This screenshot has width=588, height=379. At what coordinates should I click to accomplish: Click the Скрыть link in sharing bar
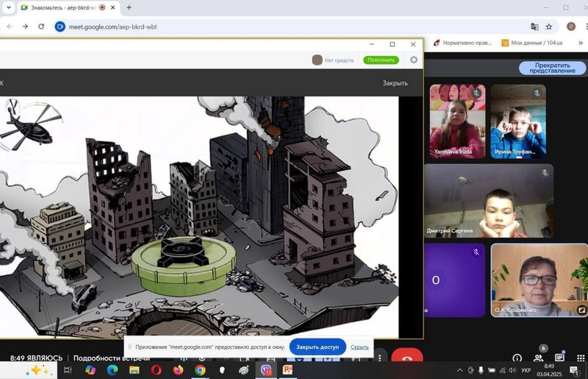pyautogui.click(x=359, y=347)
